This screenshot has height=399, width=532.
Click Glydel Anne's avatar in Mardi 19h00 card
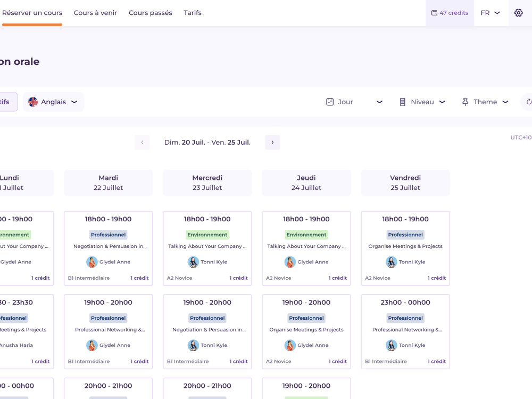(x=92, y=345)
